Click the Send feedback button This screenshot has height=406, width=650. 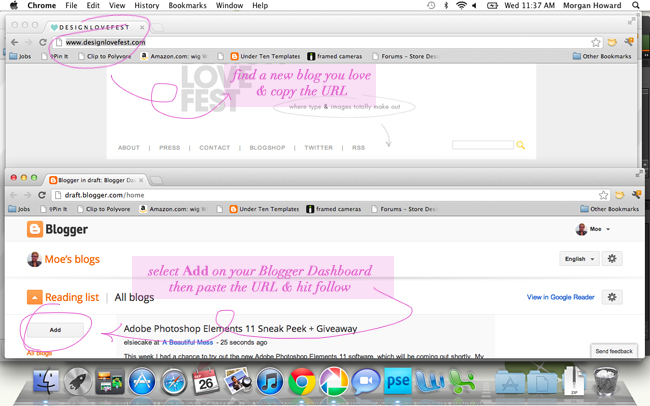pyautogui.click(x=614, y=351)
